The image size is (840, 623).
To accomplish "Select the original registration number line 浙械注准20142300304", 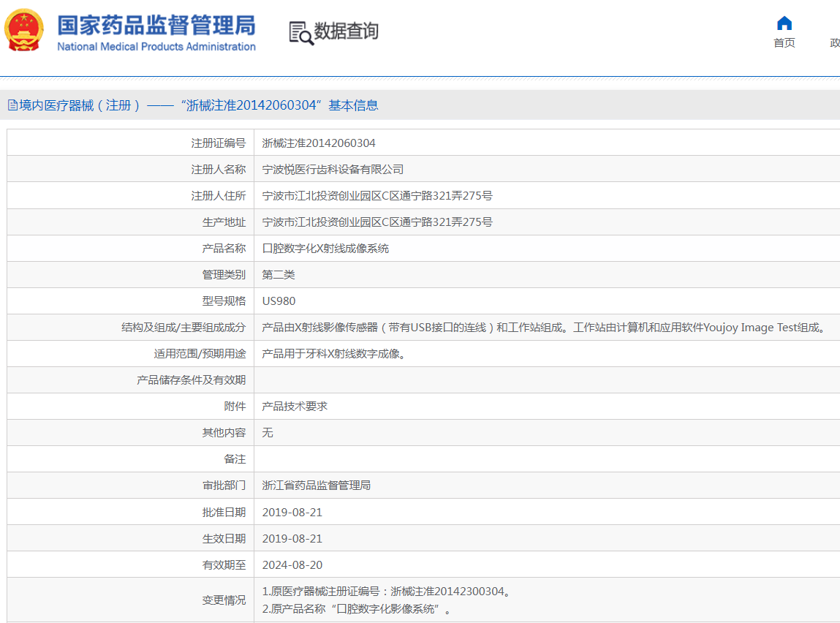I will tap(387, 592).
